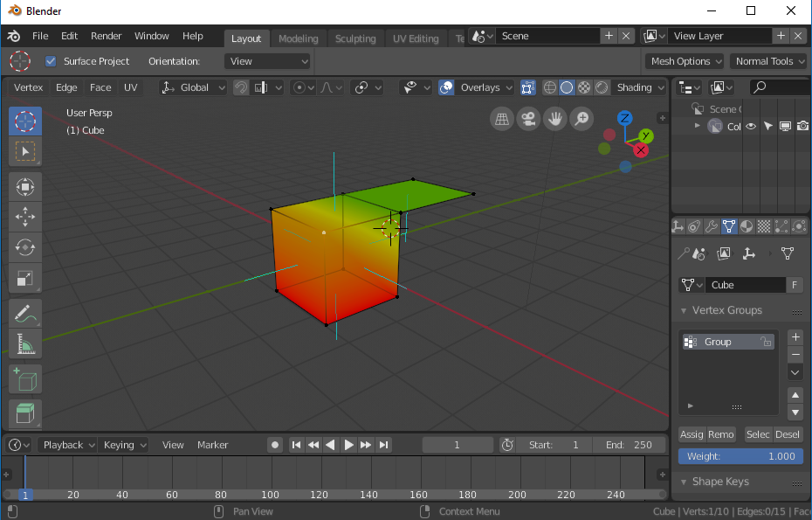
Task: Toggle the perspective/orthographic grid icon
Action: (501, 120)
